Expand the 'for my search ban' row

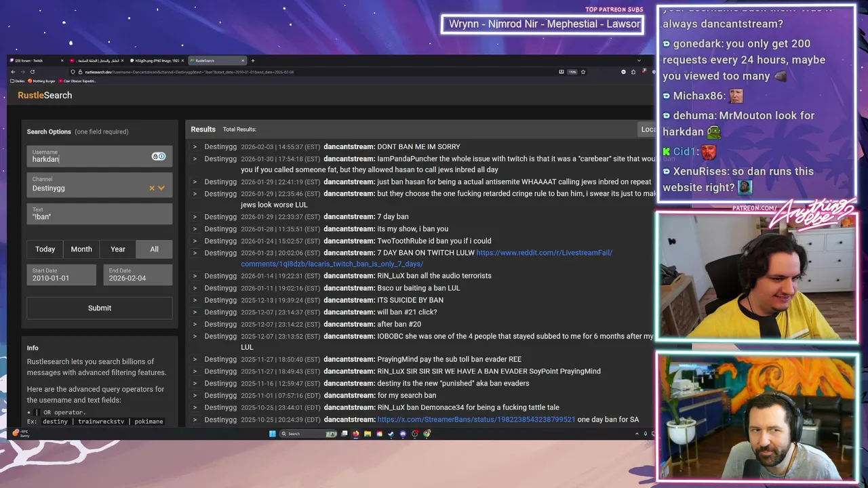coord(195,396)
